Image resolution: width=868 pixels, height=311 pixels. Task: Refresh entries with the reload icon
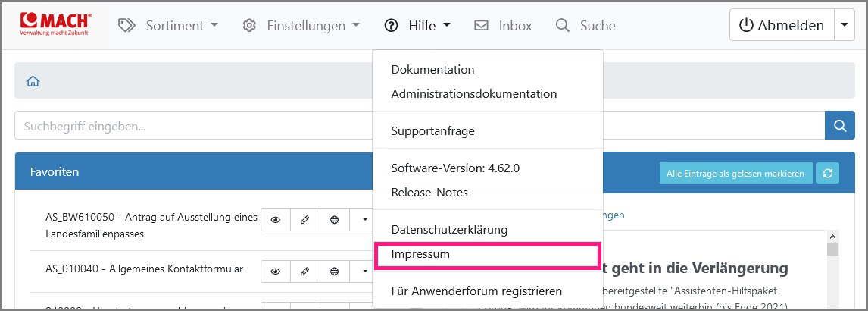[x=828, y=174]
